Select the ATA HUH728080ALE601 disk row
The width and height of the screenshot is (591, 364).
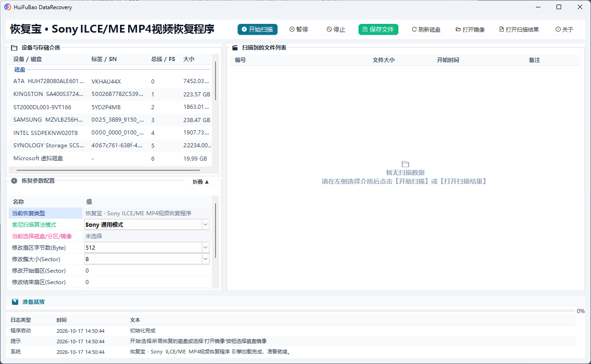pyautogui.click(x=110, y=81)
